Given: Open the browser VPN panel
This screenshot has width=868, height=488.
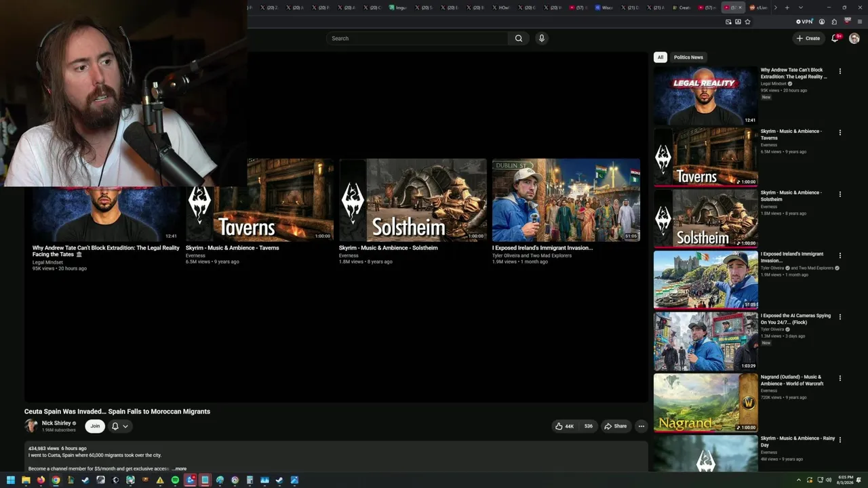Looking at the screenshot, I should tap(804, 22).
